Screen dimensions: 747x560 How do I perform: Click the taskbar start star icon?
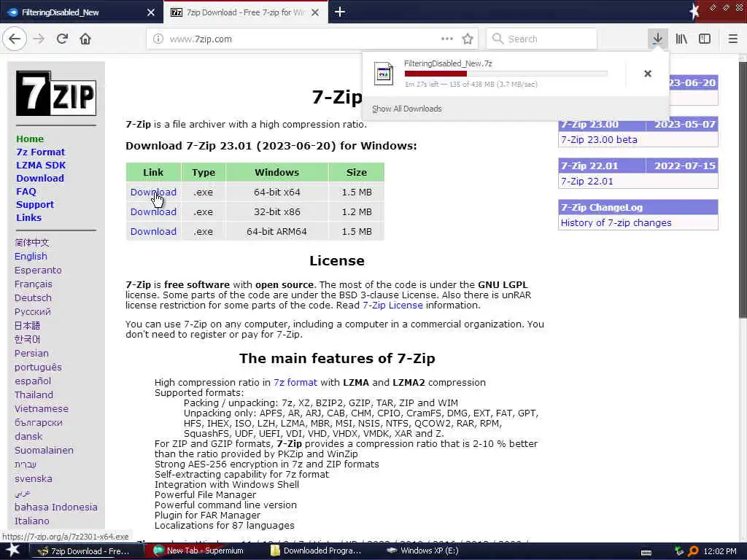[x=12, y=551]
